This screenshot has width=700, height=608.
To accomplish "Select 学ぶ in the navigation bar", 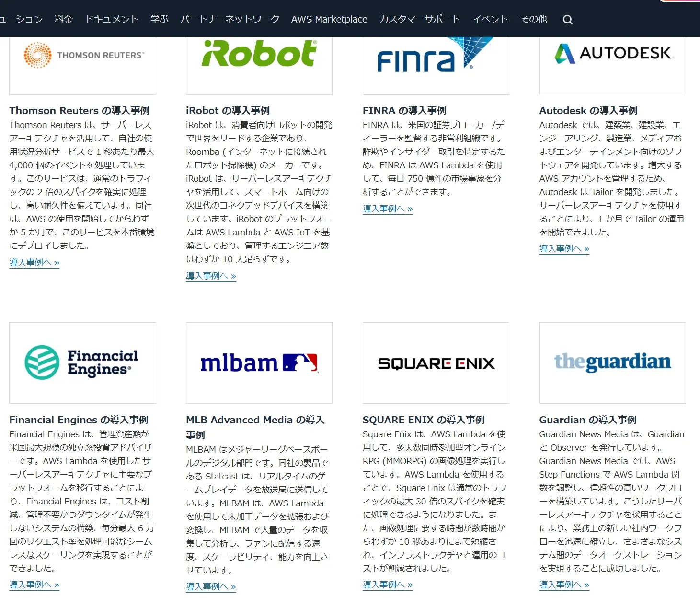I will tap(160, 19).
